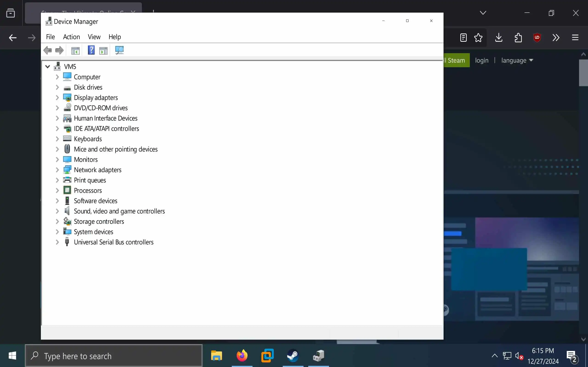Image resolution: width=588 pixels, height=367 pixels.
Task: Click the Show/Hide Action Pane toolbar icon
Action: pos(103,50)
